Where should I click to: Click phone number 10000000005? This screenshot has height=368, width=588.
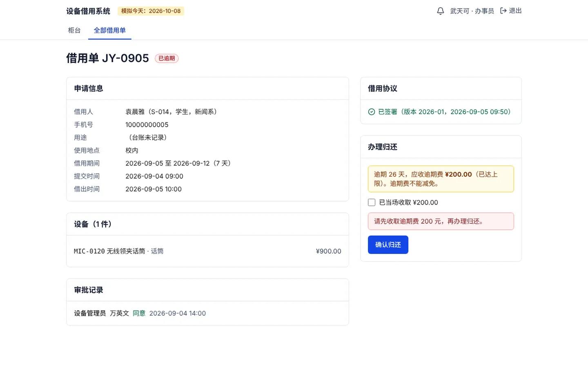click(x=147, y=125)
